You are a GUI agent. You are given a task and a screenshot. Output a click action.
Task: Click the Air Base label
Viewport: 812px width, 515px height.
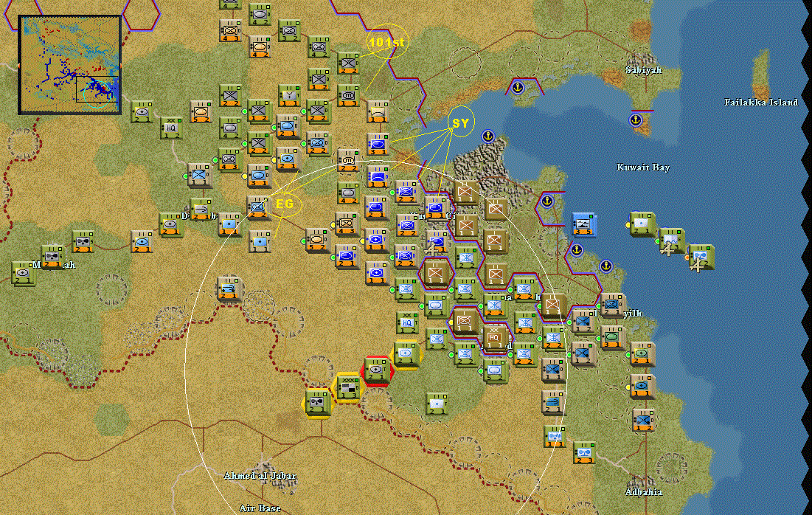[x=260, y=508]
